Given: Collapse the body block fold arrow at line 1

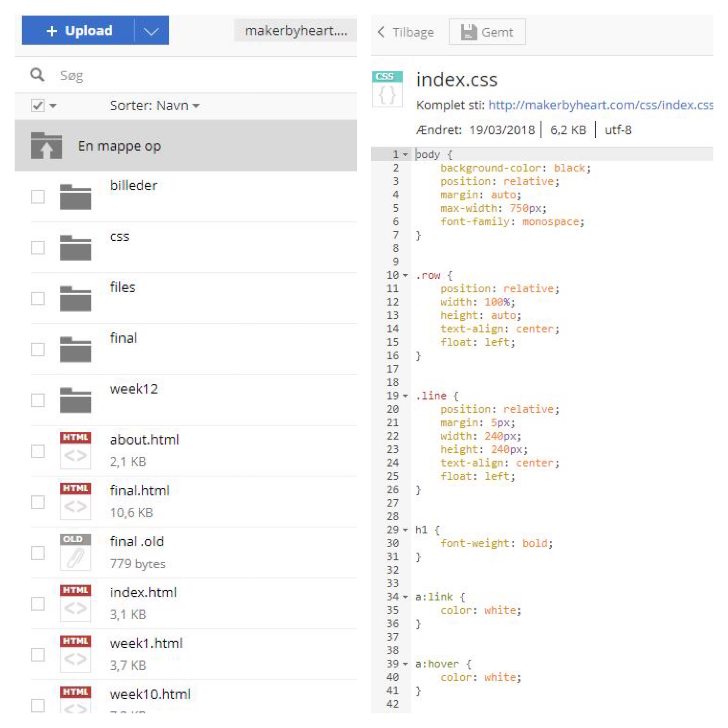Looking at the screenshot, I should (x=405, y=154).
